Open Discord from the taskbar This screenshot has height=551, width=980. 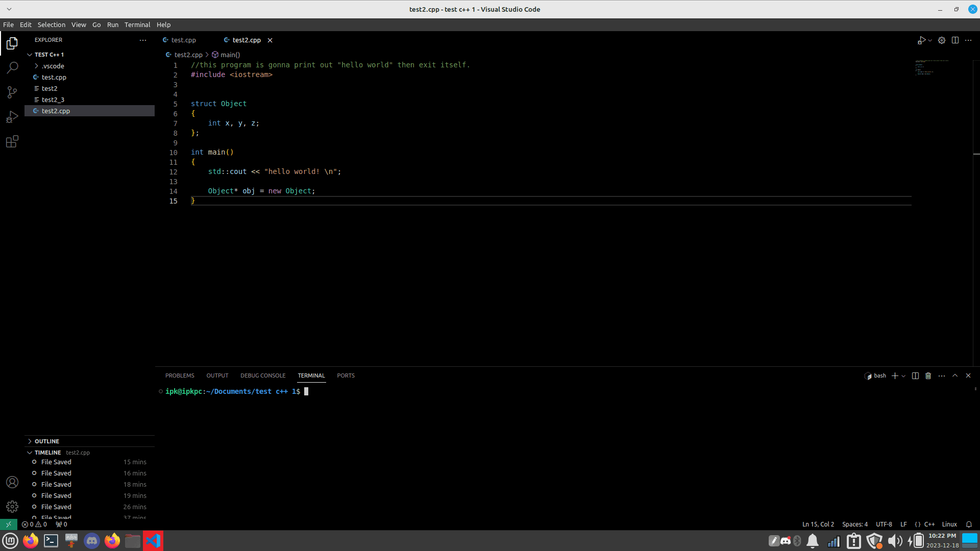92,541
